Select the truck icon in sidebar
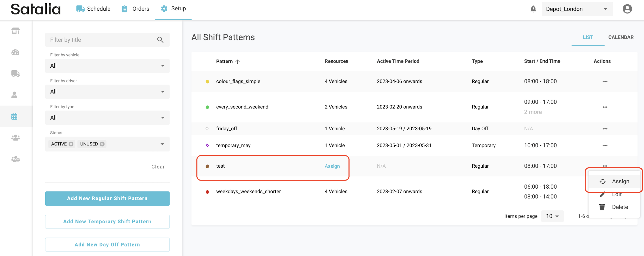Viewport: 644px width, 256px height. 15,74
